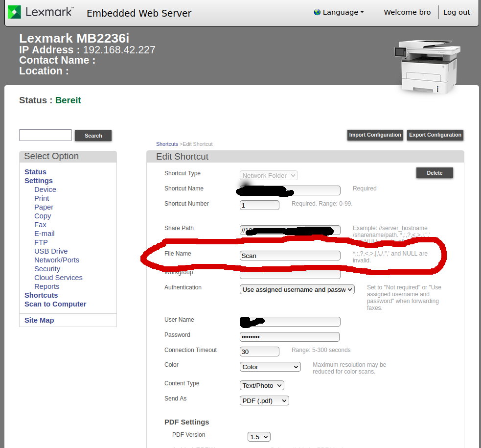This screenshot has width=481, height=448.
Task: Open the Authentication dropdown
Action: pyautogui.click(x=297, y=290)
